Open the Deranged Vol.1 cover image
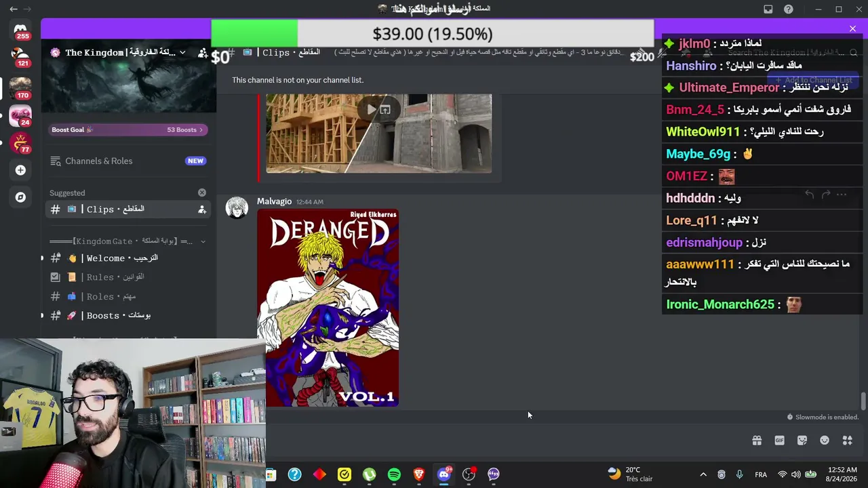The image size is (868, 488). (x=328, y=308)
